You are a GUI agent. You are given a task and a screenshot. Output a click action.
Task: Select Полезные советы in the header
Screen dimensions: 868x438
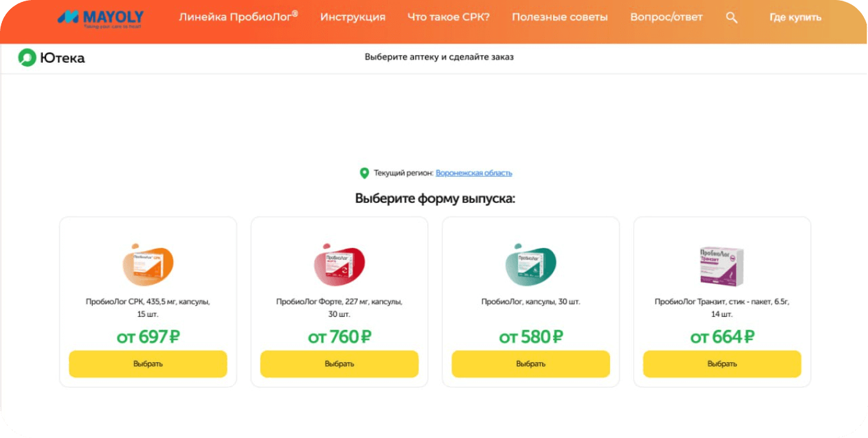pyautogui.click(x=559, y=17)
